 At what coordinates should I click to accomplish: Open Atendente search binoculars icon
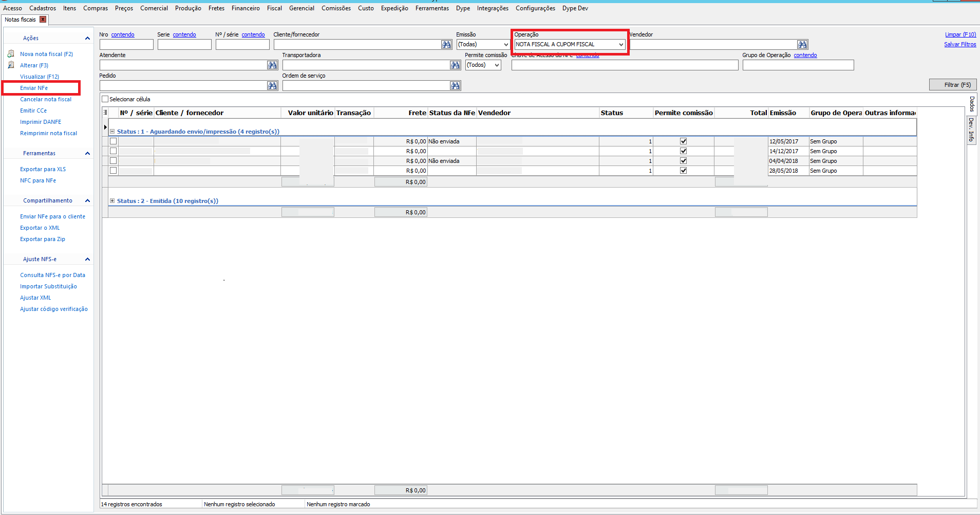pyautogui.click(x=272, y=65)
